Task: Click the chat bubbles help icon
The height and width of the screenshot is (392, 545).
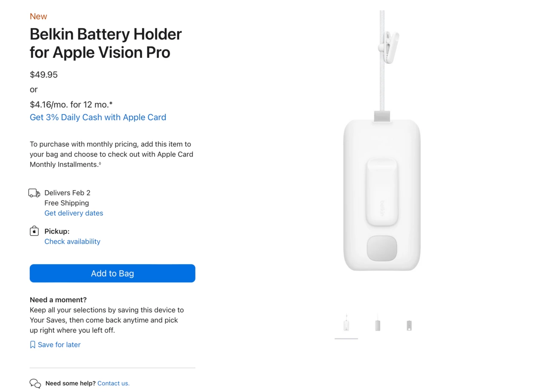Action: (x=35, y=383)
